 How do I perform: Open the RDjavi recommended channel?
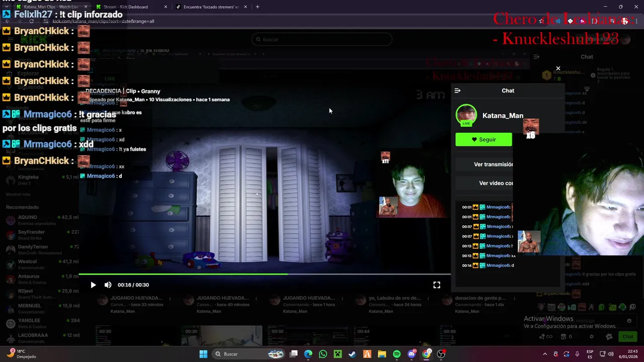[42, 293]
